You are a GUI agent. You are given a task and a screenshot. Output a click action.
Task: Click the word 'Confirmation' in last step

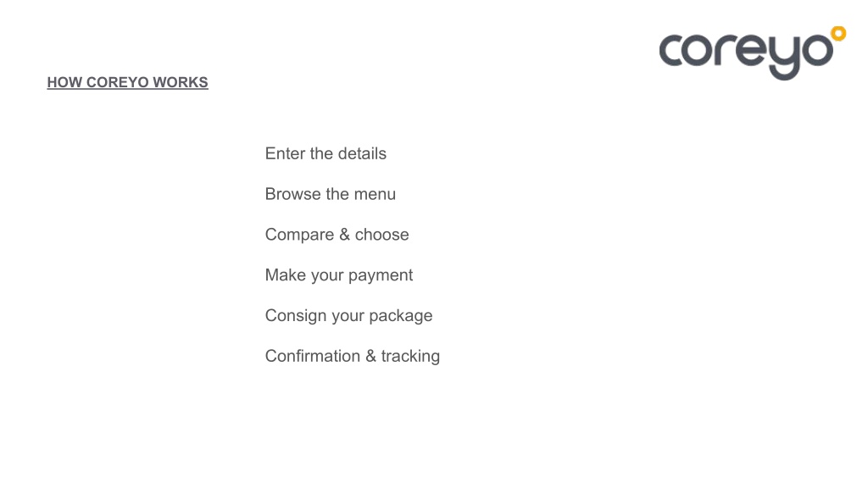click(313, 356)
